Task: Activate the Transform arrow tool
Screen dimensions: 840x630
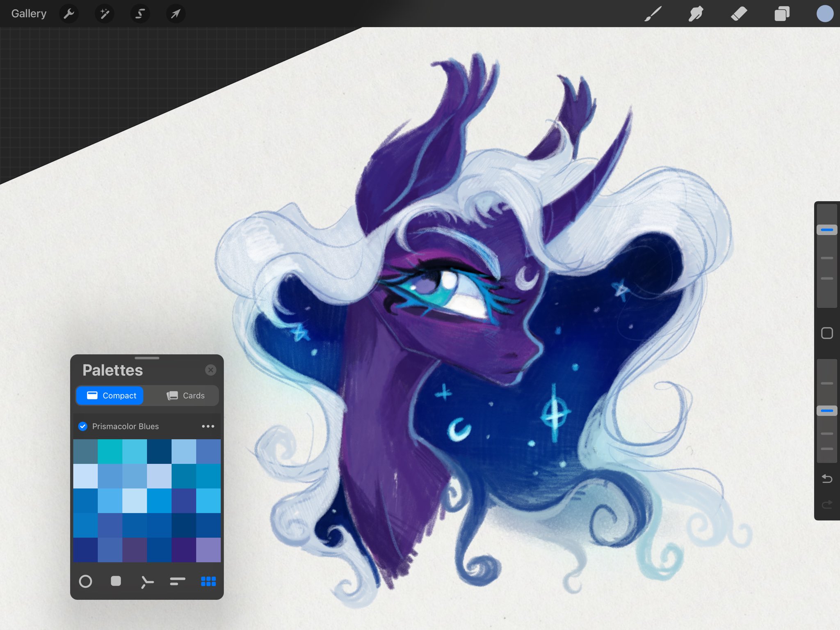Action: click(176, 14)
